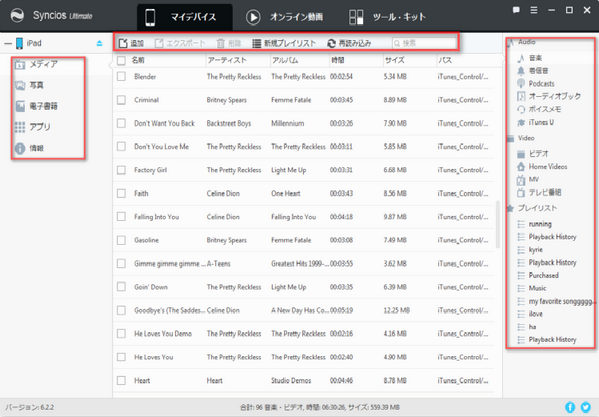This screenshot has width=599, height=417.
Task: Check the box for Criminal
Action: (121, 100)
